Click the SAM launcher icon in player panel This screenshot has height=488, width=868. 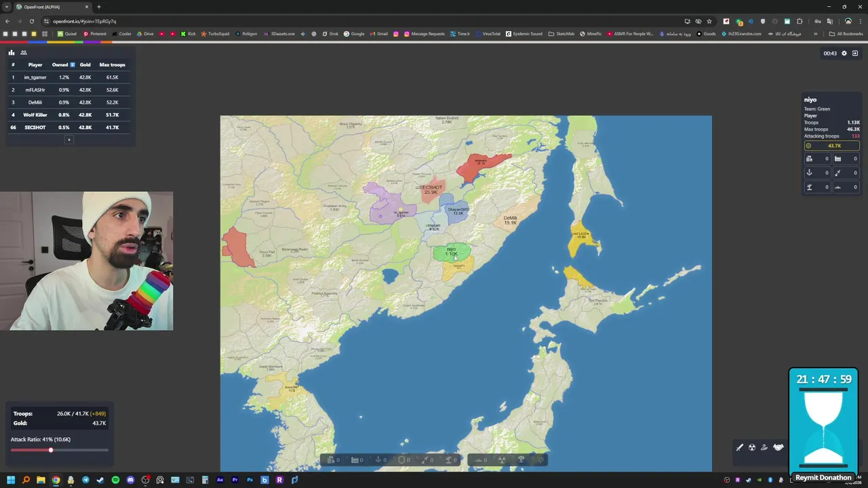809,187
